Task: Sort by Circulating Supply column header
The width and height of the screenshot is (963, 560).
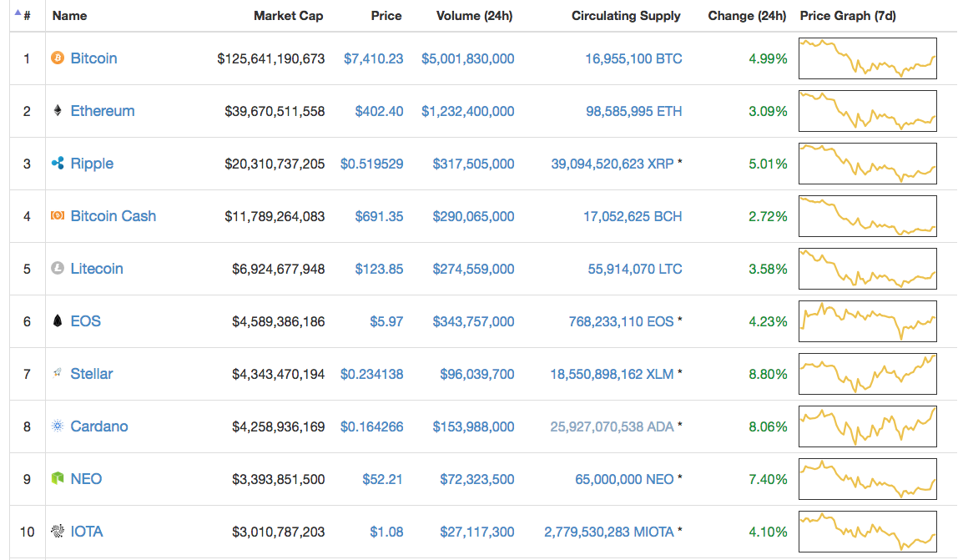Action: [626, 16]
